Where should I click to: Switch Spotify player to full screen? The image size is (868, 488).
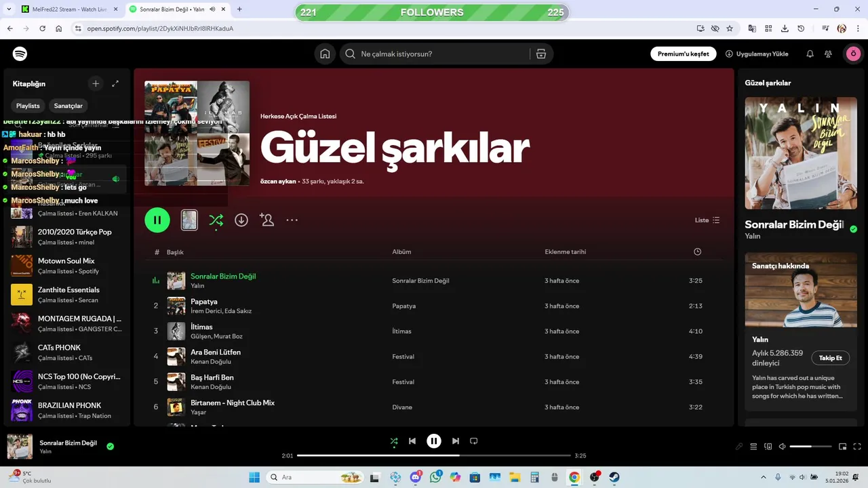tap(858, 447)
